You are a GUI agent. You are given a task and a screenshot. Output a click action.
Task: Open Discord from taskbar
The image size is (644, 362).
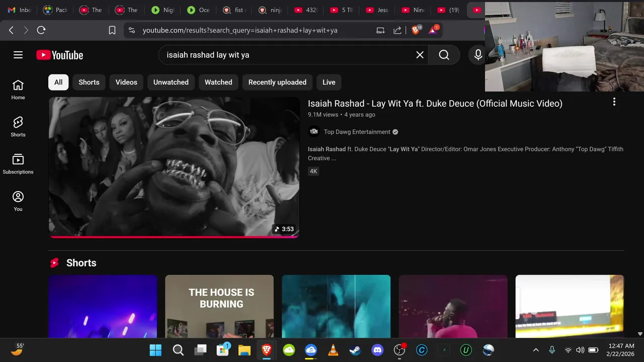tap(377, 350)
